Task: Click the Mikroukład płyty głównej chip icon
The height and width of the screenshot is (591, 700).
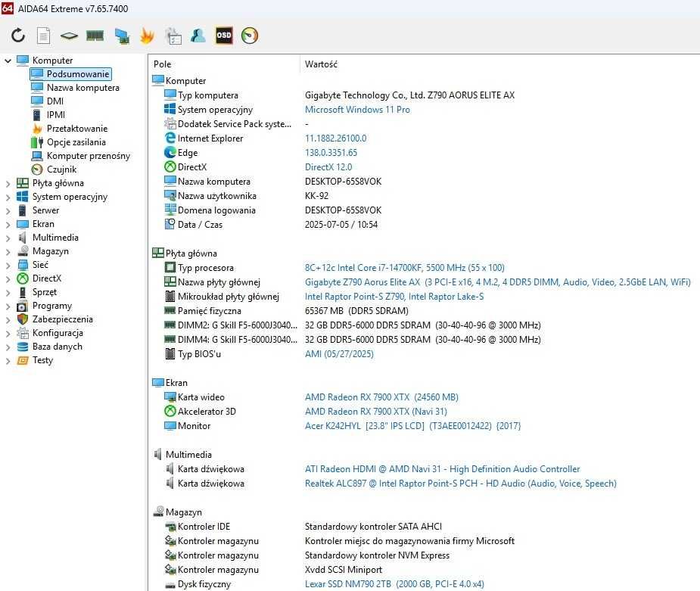Action: pyautogui.click(x=170, y=297)
